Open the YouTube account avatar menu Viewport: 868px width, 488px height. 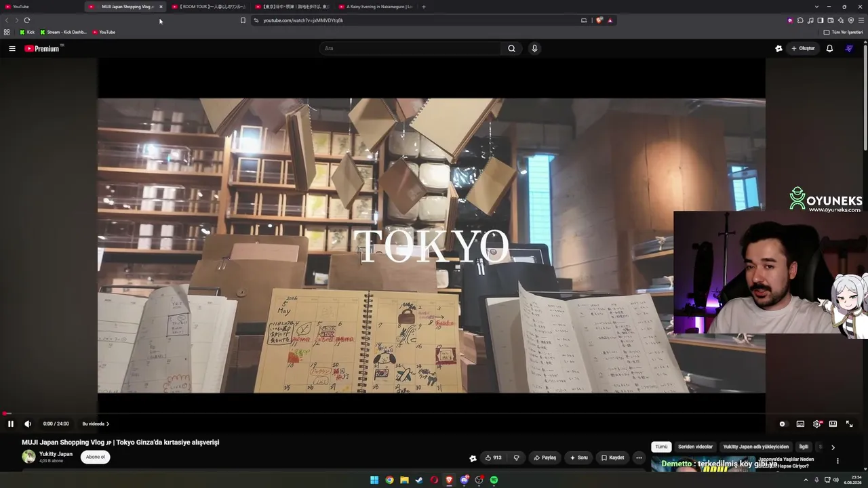[x=849, y=48]
